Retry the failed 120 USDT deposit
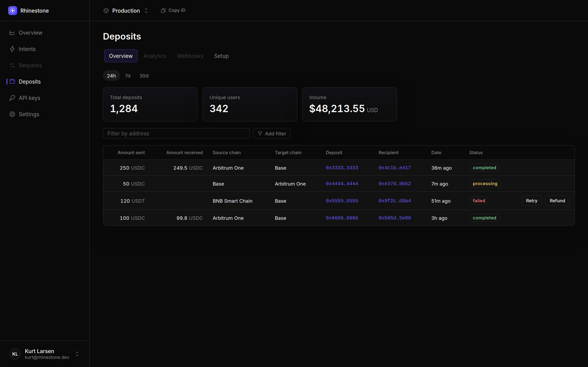 [x=531, y=201]
